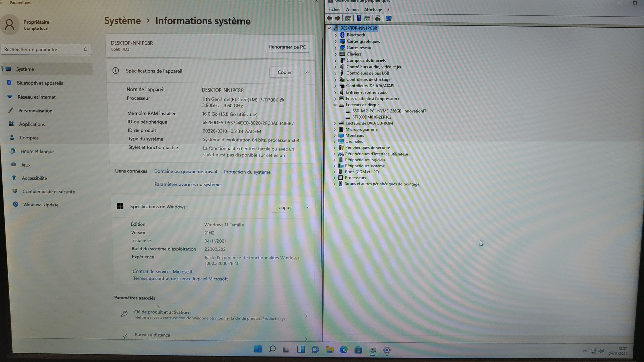Collapse the Lecteurs de disque node
This screenshot has height=362, width=644.
point(335,105)
